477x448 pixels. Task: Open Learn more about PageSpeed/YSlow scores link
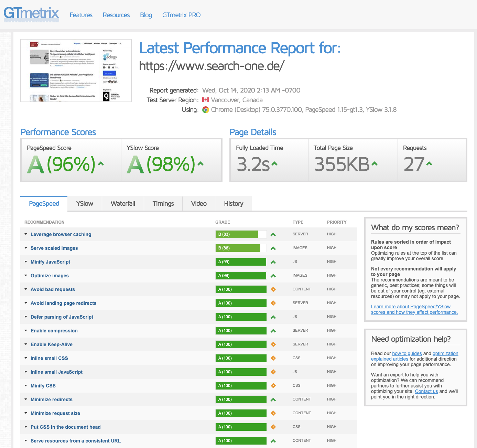click(x=414, y=309)
